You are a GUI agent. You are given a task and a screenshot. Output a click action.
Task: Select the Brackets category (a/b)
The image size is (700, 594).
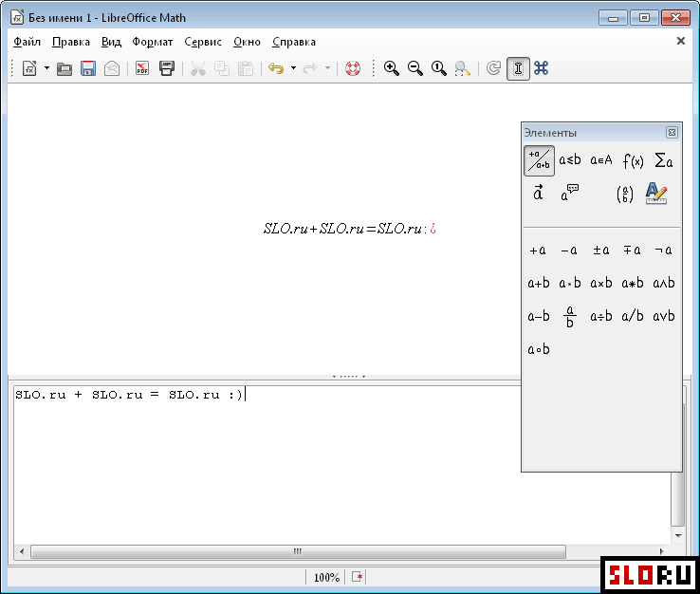(624, 195)
